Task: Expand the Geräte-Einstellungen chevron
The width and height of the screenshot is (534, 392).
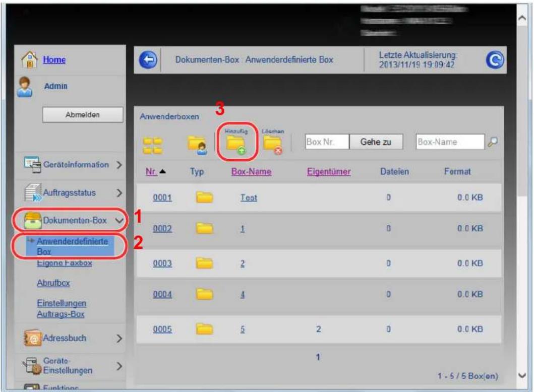Action: pyautogui.click(x=119, y=366)
